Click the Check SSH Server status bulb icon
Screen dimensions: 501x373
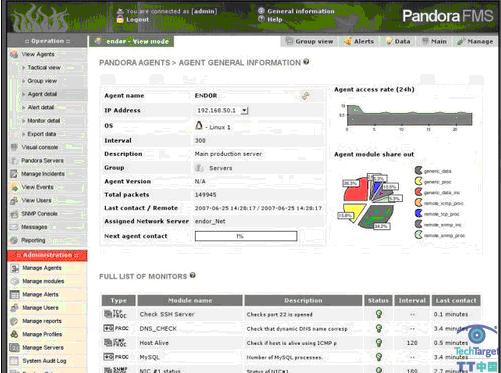click(379, 314)
